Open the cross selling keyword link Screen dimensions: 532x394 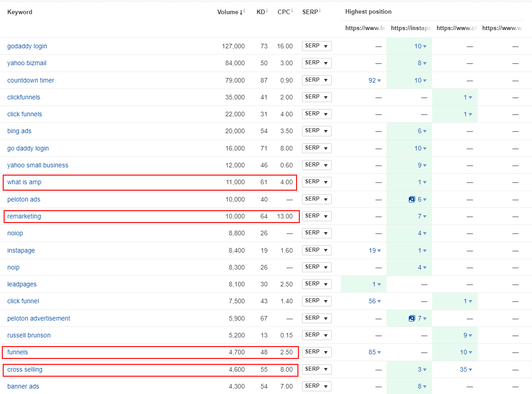pos(25,369)
